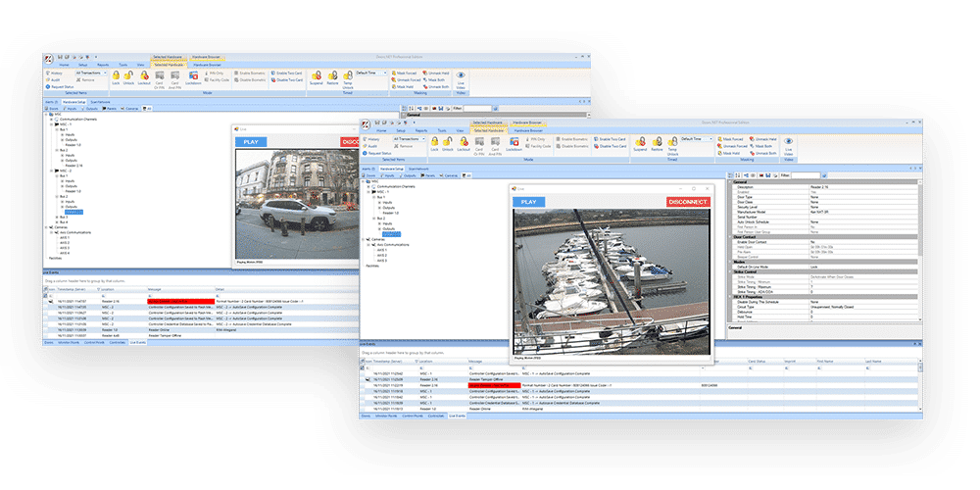The image size is (980, 490).
Task: Click DISCONNECT on the marina camera window
Action: click(688, 202)
